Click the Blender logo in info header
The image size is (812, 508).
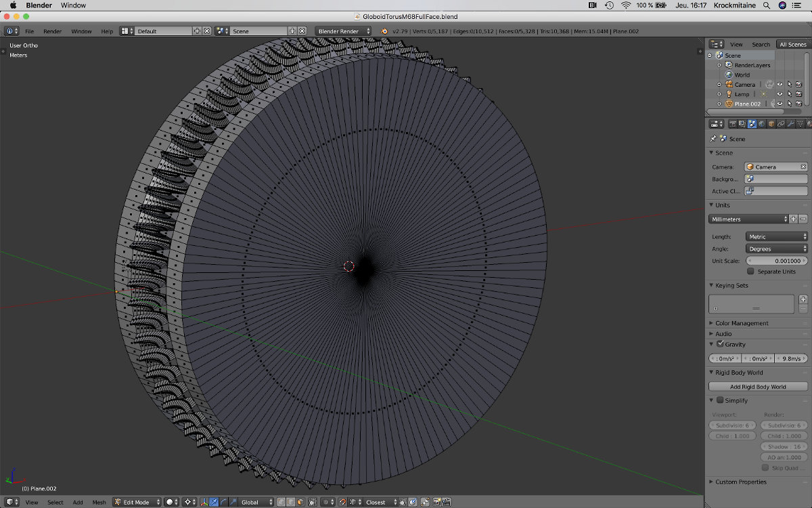(384, 31)
